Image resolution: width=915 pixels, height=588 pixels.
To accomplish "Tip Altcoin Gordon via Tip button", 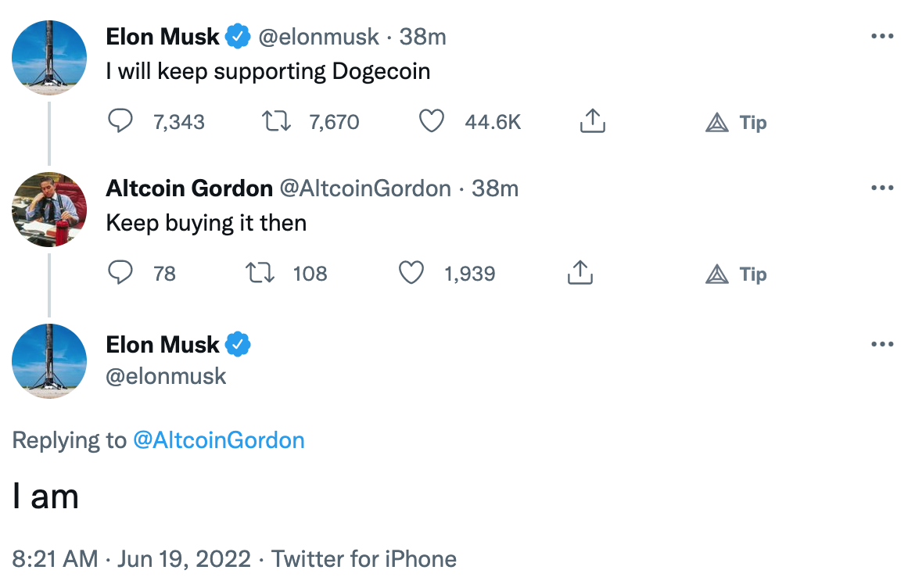I will click(737, 274).
